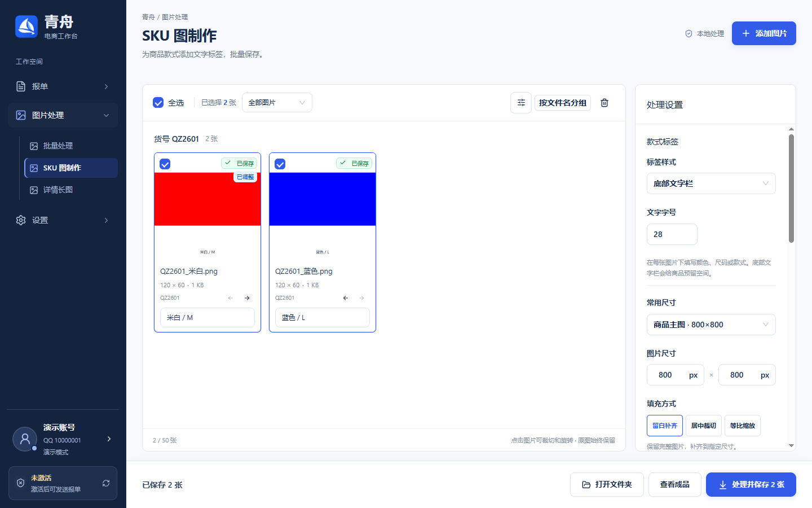
Task: Toggle the 全选 checkbox
Action: (x=158, y=103)
